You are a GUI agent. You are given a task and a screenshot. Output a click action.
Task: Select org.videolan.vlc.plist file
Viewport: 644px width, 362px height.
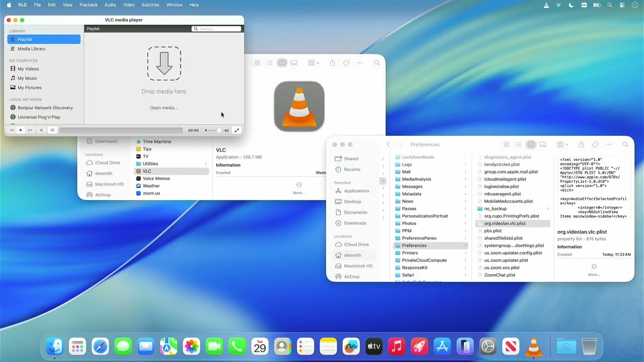tap(512, 223)
